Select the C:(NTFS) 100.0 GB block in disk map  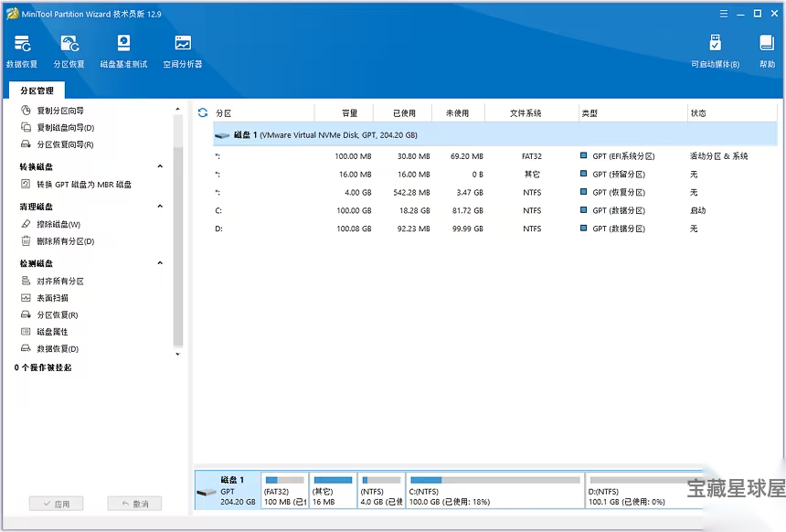click(494, 490)
